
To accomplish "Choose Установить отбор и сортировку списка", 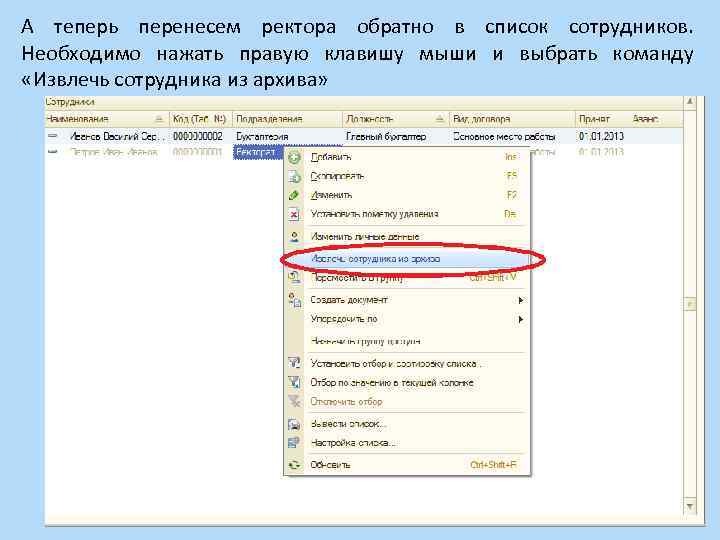I will click(407, 363).
